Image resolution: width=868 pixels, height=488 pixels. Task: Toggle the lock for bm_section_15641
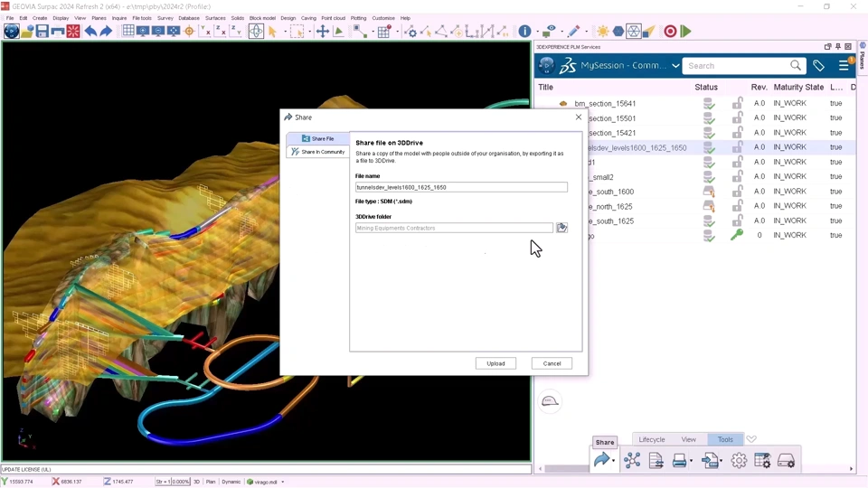pyautogui.click(x=738, y=103)
